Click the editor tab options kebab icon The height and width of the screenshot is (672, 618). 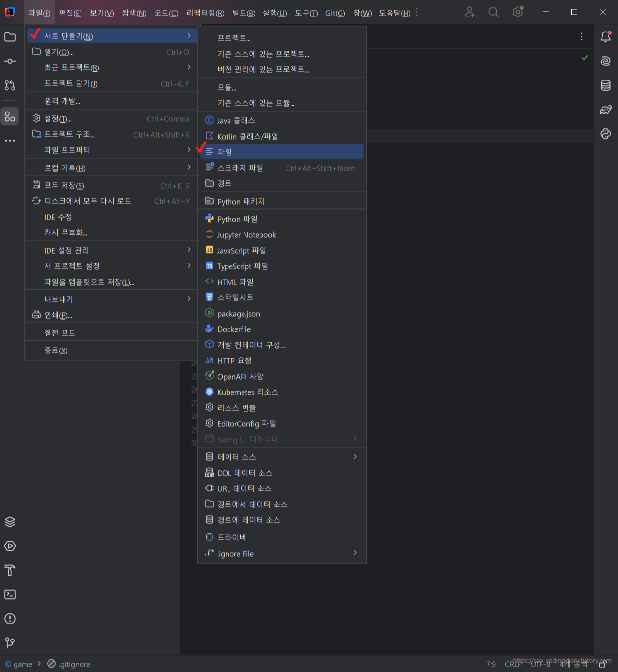point(582,37)
